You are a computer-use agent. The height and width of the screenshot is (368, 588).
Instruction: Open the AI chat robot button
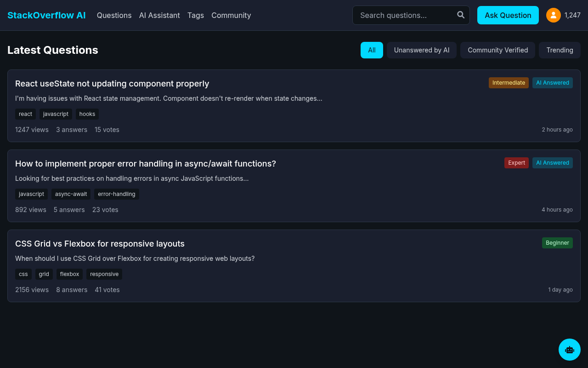coord(570,350)
